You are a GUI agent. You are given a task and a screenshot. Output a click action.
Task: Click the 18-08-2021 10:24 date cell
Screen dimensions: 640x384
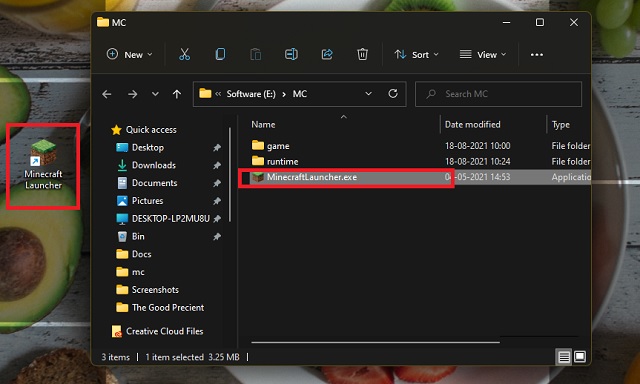(x=477, y=162)
